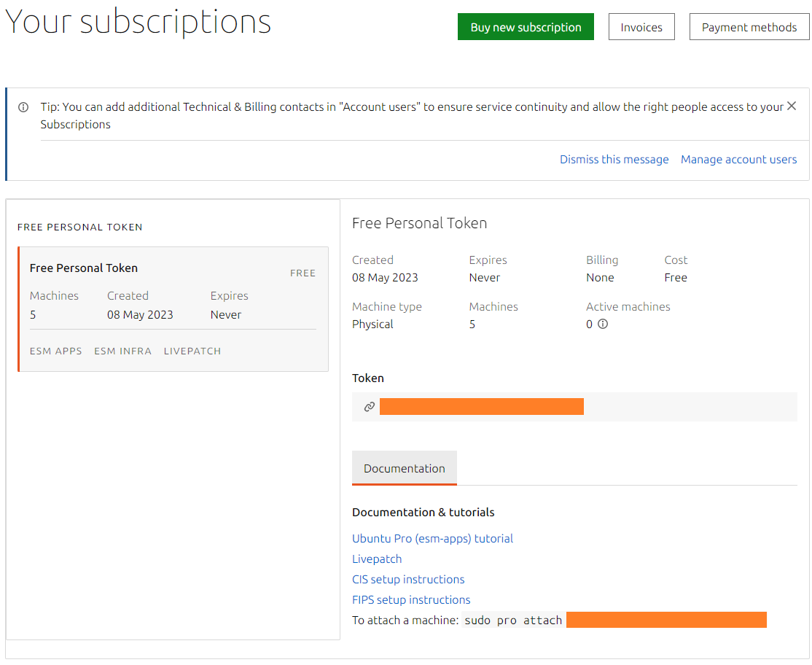Screen dimensions: 812x665
Task: Click the Machine type value Physical
Action: click(x=372, y=324)
